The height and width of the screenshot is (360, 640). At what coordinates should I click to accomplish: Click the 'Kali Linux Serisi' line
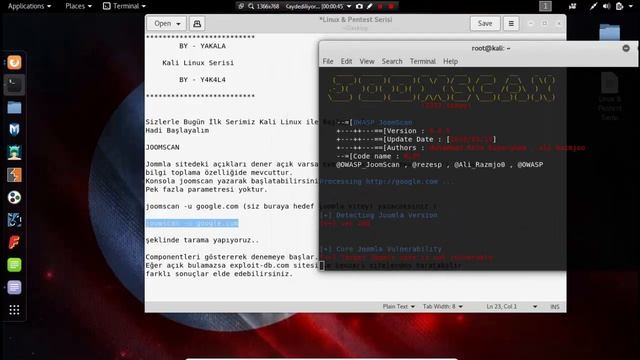click(x=198, y=63)
